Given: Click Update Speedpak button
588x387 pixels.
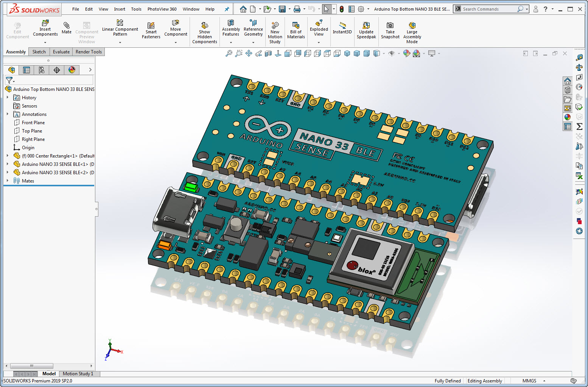Looking at the screenshot, I should [x=366, y=30].
